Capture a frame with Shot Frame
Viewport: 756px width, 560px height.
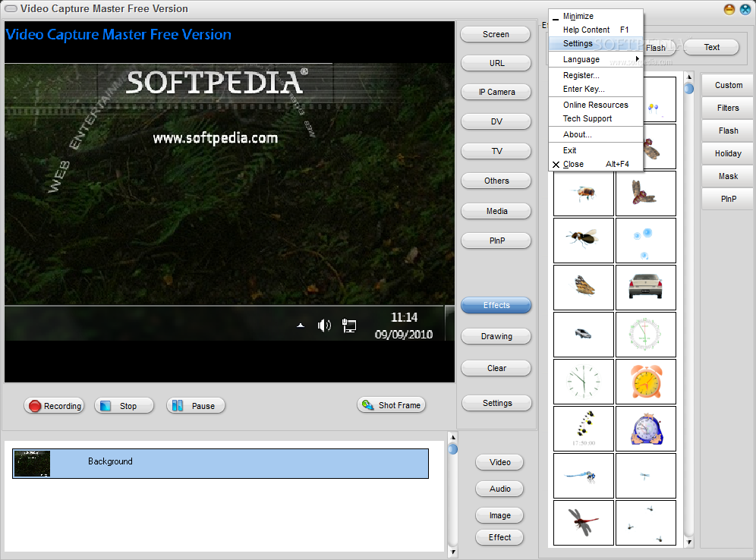point(392,405)
